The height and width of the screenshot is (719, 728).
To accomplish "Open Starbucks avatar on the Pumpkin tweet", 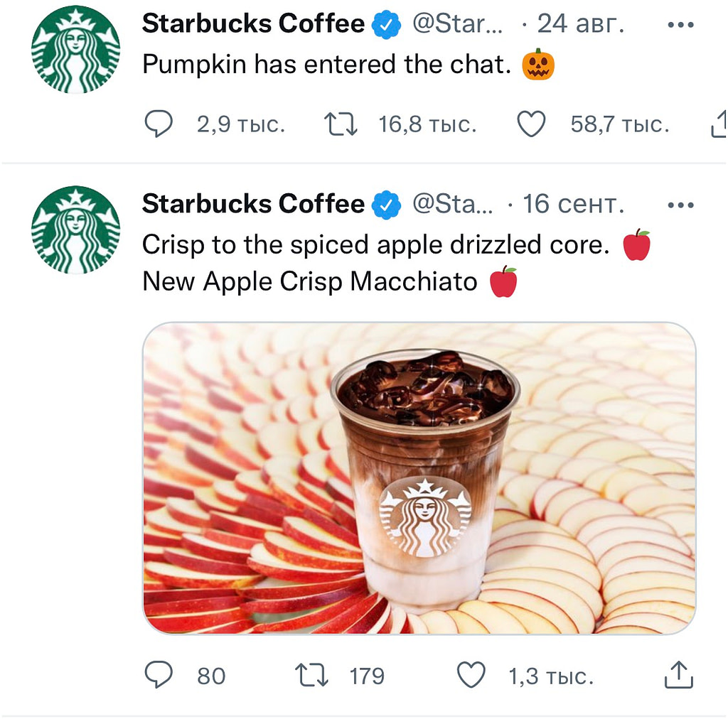I will [x=75, y=49].
